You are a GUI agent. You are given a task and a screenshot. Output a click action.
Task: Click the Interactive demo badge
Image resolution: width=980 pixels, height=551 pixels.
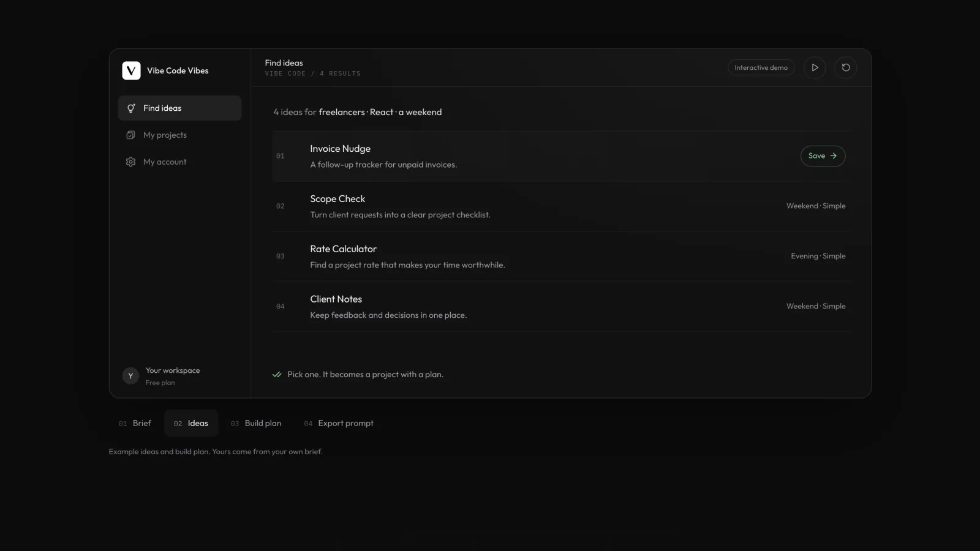pyautogui.click(x=761, y=68)
